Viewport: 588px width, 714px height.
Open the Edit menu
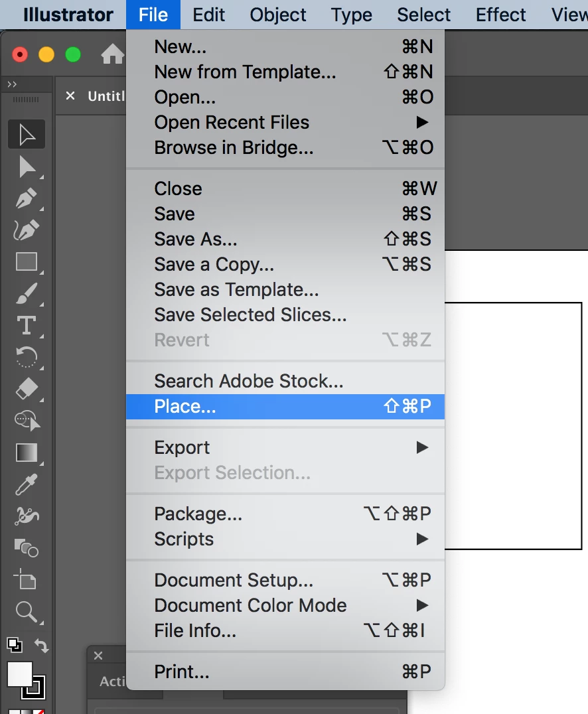(x=208, y=15)
